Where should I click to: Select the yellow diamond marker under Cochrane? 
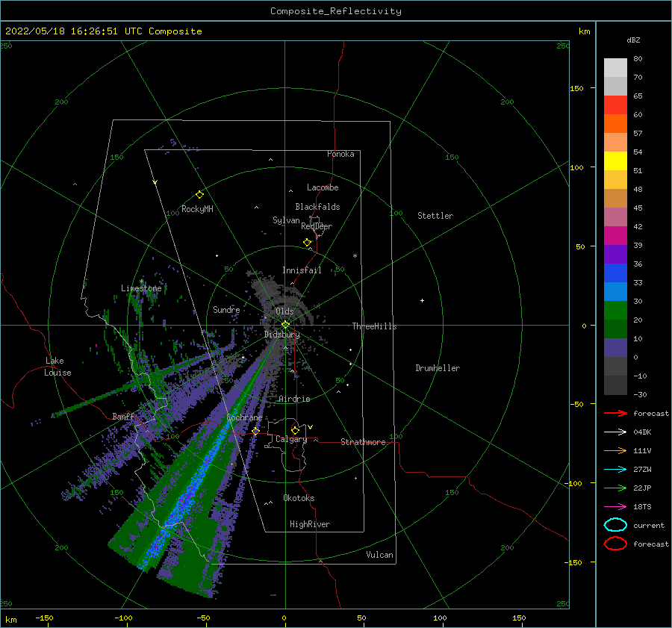click(255, 431)
